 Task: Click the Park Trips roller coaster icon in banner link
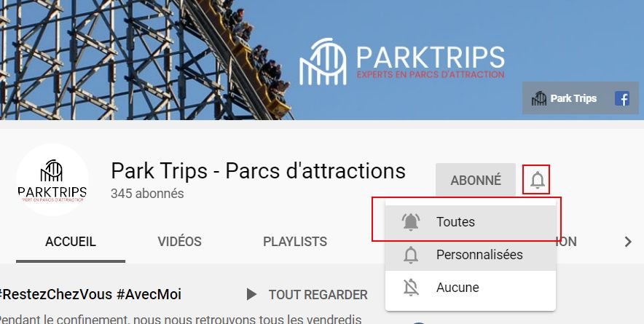pyautogui.click(x=539, y=98)
